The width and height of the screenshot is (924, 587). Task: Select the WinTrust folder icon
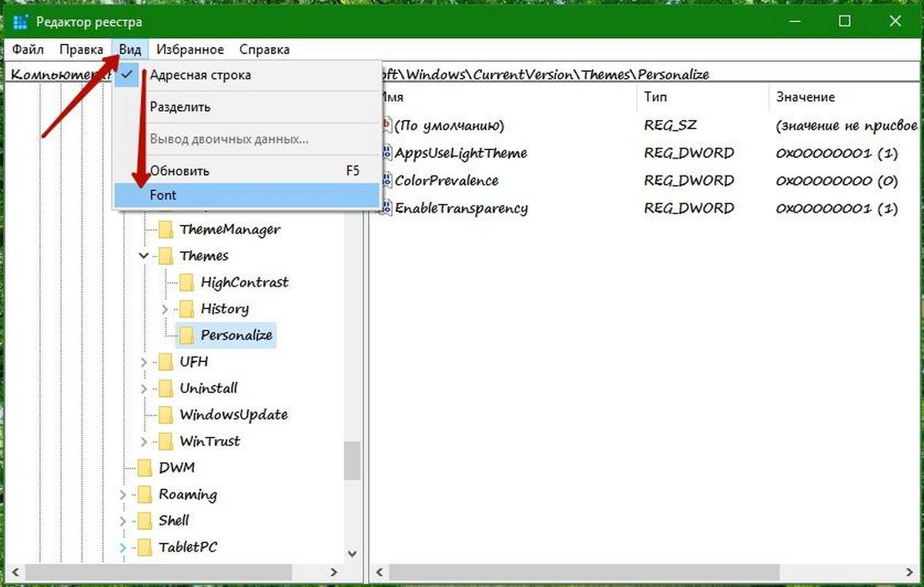pos(166,441)
